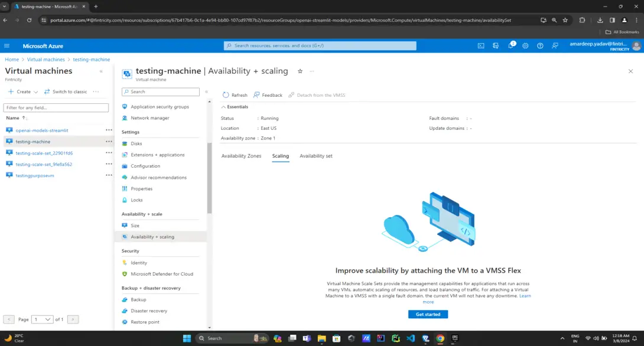Open Application security groups menu item
Image resolution: width=644 pixels, height=346 pixels.
click(161, 107)
